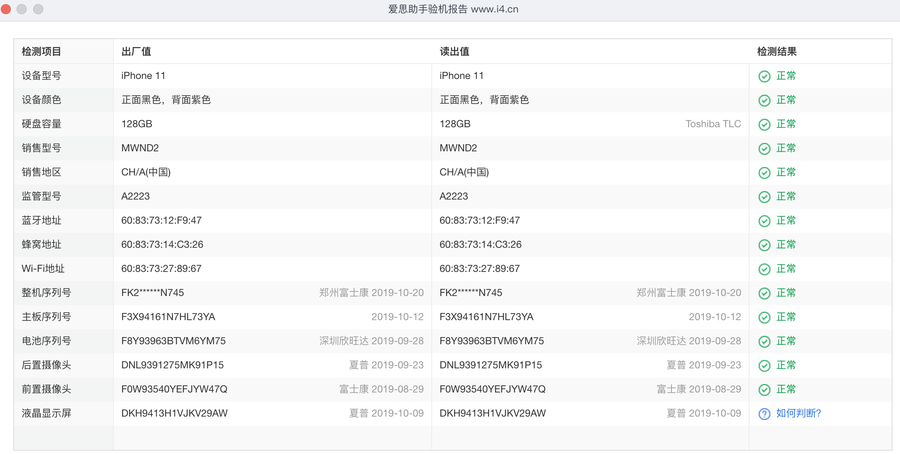This screenshot has width=900, height=454.
Task: Close the report window with red button
Action: [x=5, y=9]
